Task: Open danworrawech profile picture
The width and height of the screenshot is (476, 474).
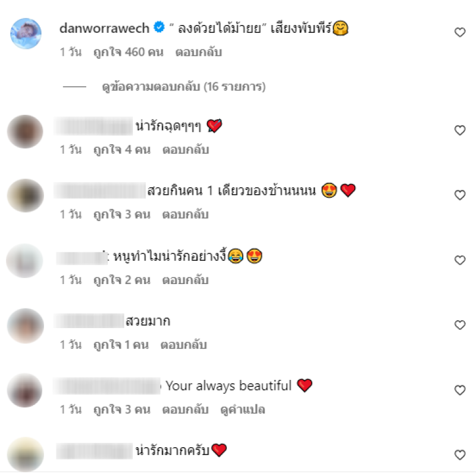Action: click(x=26, y=33)
